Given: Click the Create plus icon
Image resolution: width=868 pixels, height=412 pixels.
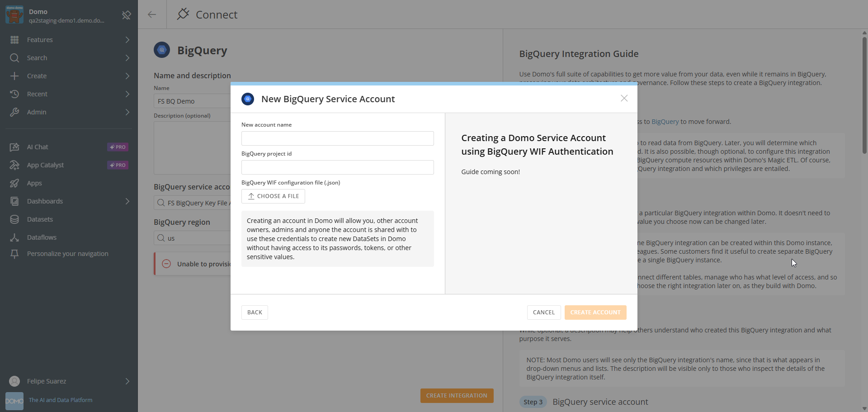Looking at the screenshot, I should pyautogui.click(x=14, y=76).
